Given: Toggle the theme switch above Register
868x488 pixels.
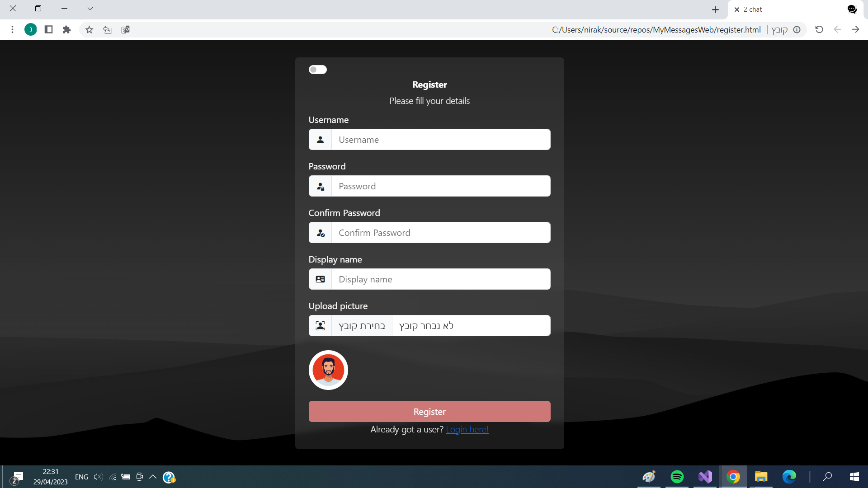Looking at the screenshot, I should click(317, 70).
